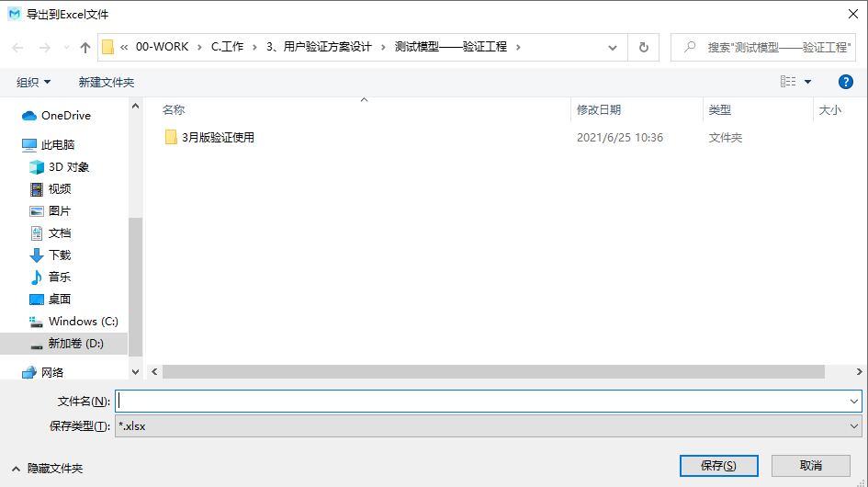
Task: Click 测试模型——验证工程 breadcrumb
Action: 451,47
